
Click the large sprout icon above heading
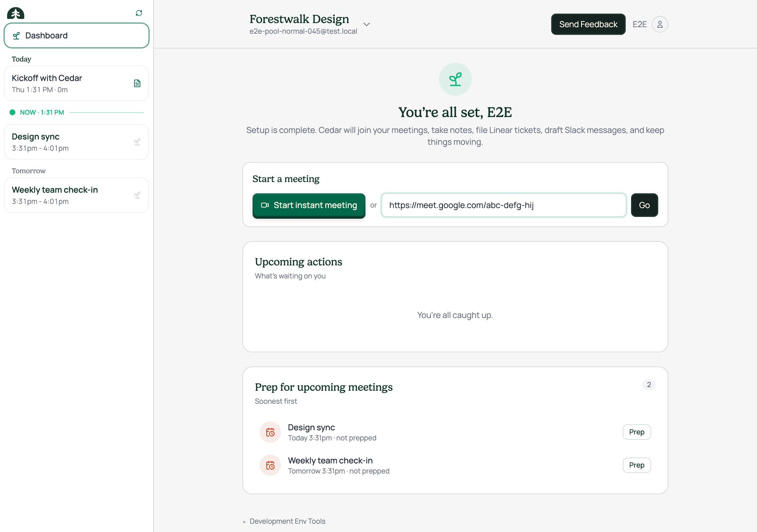click(455, 79)
